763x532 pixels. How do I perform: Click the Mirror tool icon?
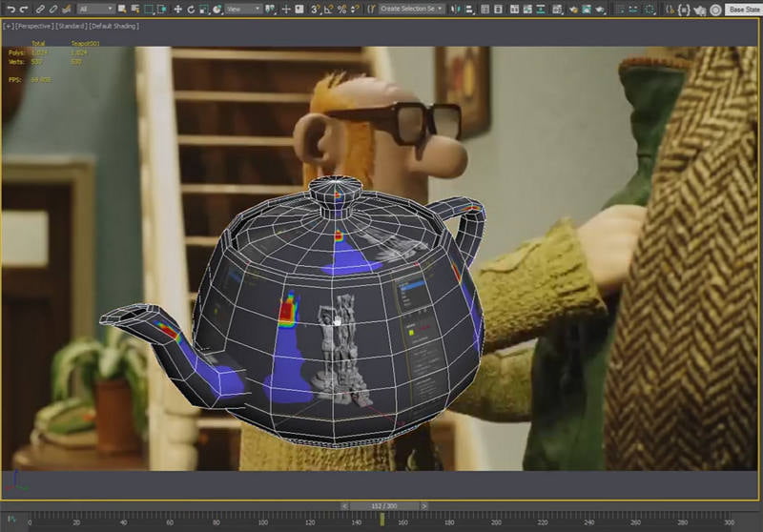[455, 10]
